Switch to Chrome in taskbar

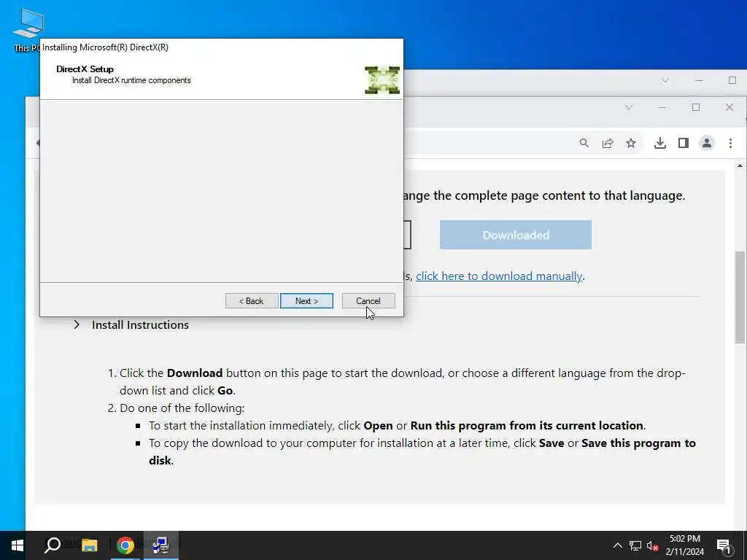click(125, 545)
